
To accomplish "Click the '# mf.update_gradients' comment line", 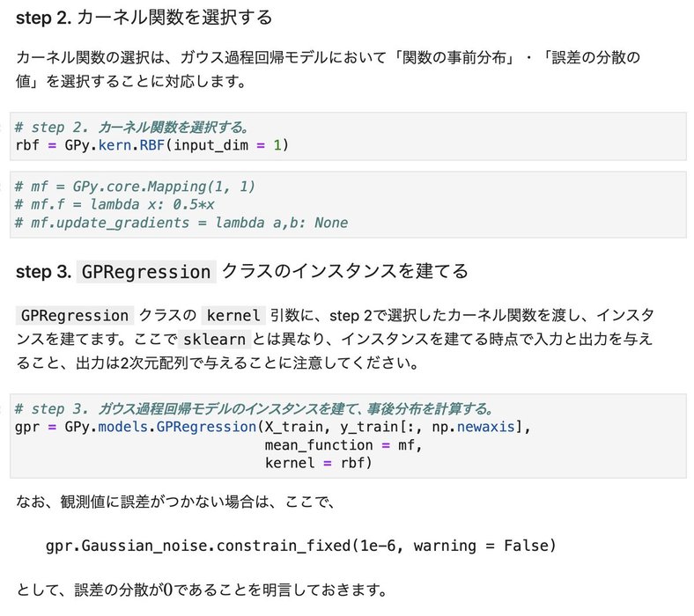I will tap(181, 223).
